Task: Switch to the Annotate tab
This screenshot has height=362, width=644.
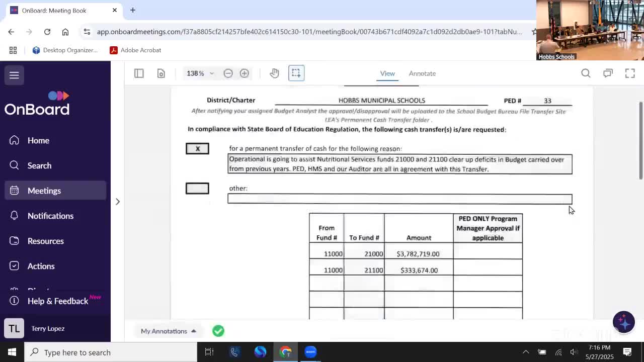Action: 422,73
